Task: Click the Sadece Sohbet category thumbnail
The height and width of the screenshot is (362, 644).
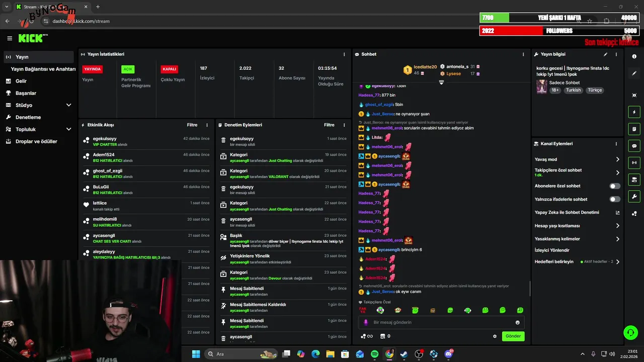Action: [x=541, y=86]
